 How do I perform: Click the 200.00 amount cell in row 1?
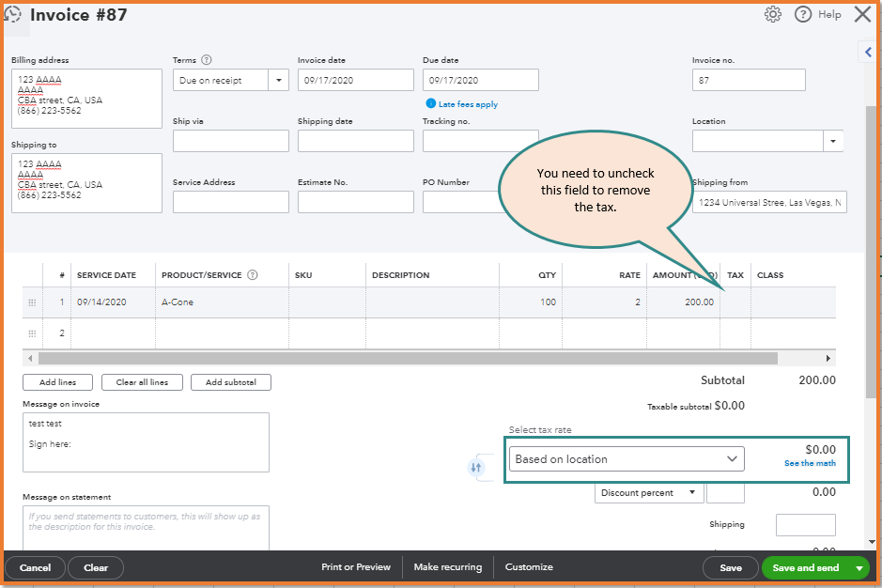click(683, 302)
